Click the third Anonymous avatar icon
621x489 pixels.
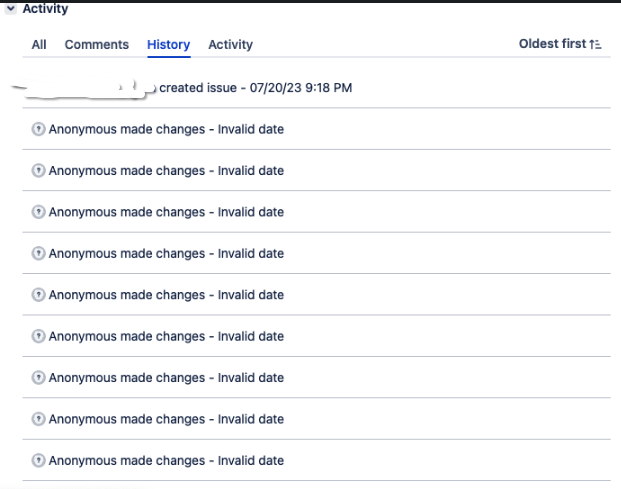(38, 212)
